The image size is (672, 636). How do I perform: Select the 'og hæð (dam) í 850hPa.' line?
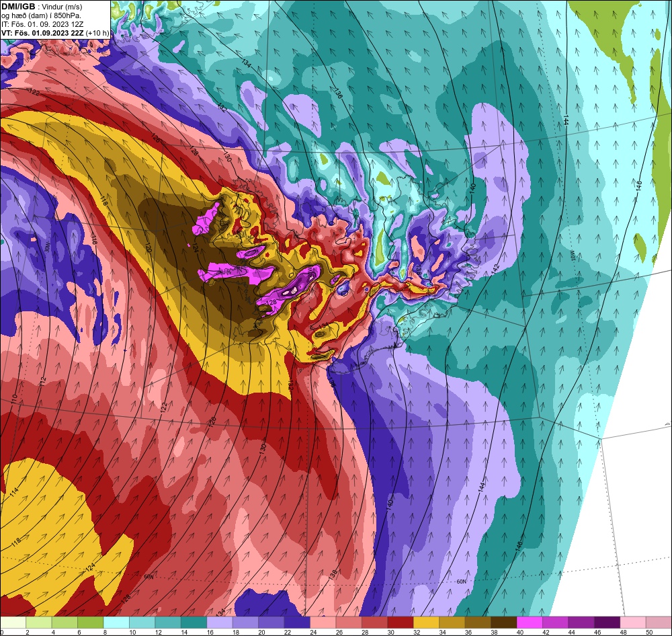41,15
